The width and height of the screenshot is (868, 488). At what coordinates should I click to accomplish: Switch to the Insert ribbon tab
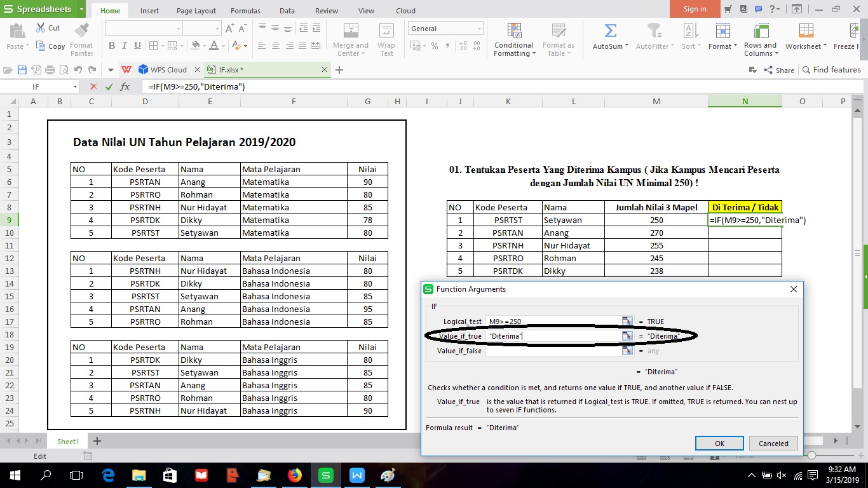(x=150, y=11)
